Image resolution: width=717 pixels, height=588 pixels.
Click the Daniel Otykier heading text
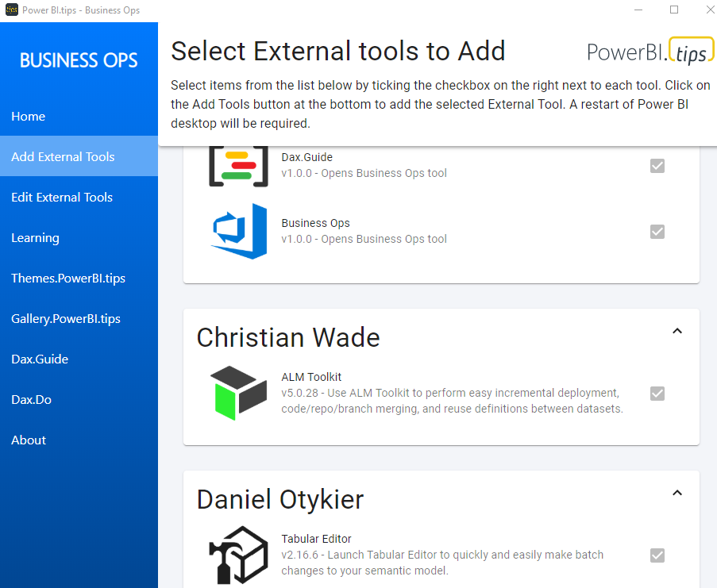click(x=280, y=499)
